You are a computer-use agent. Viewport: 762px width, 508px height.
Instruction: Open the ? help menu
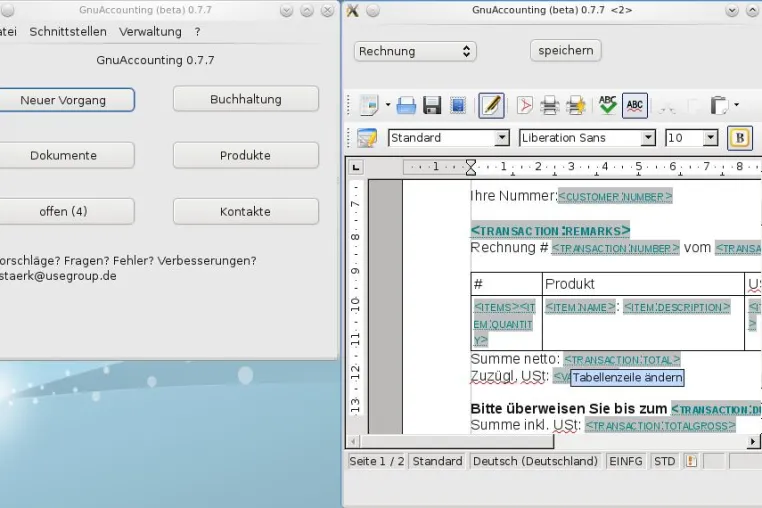click(197, 32)
